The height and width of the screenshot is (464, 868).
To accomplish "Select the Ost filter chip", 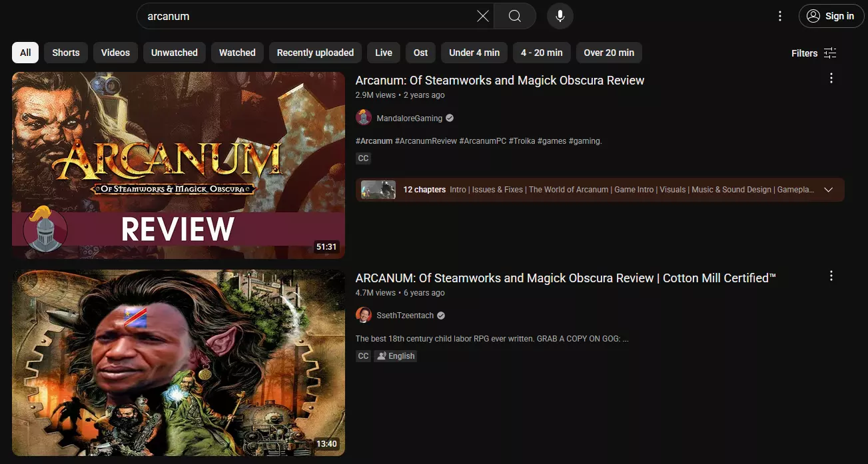I will (x=420, y=53).
